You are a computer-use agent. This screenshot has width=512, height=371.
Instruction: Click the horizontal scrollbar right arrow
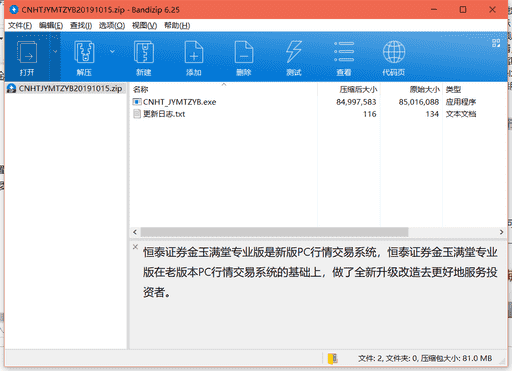(x=501, y=232)
